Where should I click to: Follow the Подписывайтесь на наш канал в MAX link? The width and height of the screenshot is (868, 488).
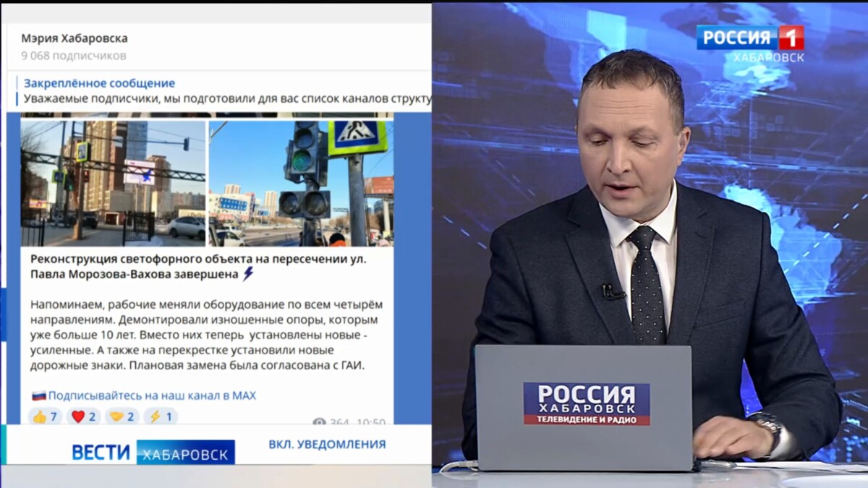152,395
